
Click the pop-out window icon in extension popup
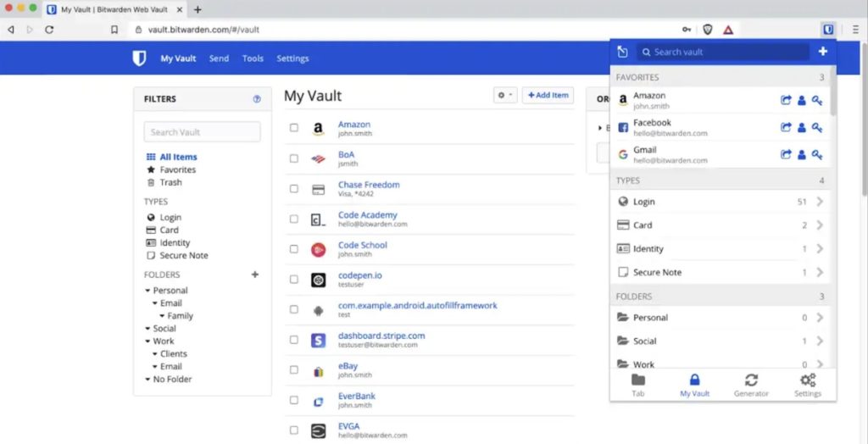click(x=622, y=52)
